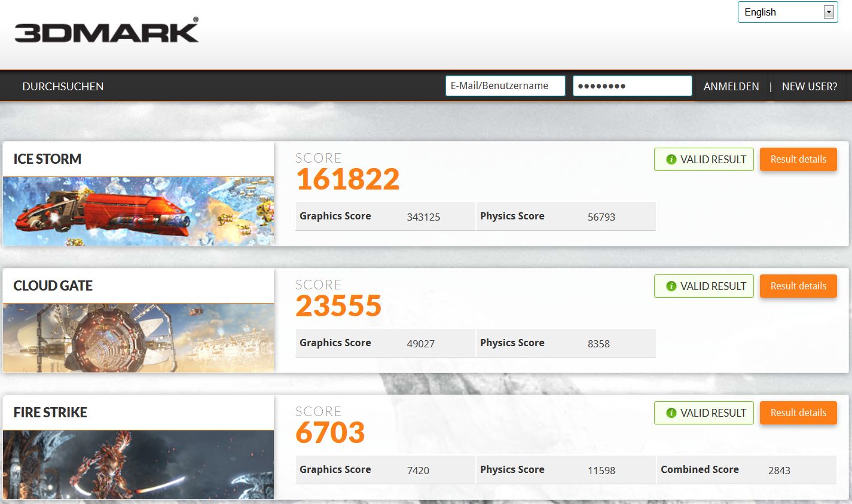
Task: Click the green info icon in Cloud Gate row
Action: (x=671, y=286)
